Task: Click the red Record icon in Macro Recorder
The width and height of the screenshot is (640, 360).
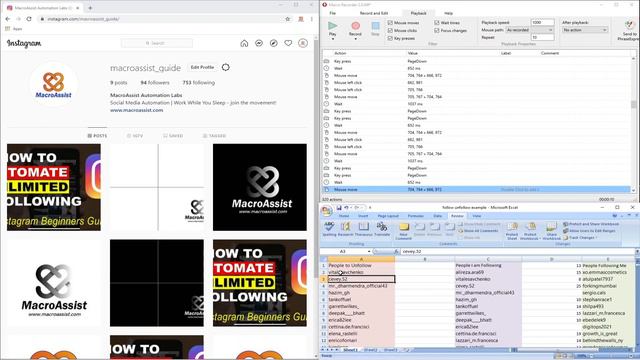Action: (355, 26)
